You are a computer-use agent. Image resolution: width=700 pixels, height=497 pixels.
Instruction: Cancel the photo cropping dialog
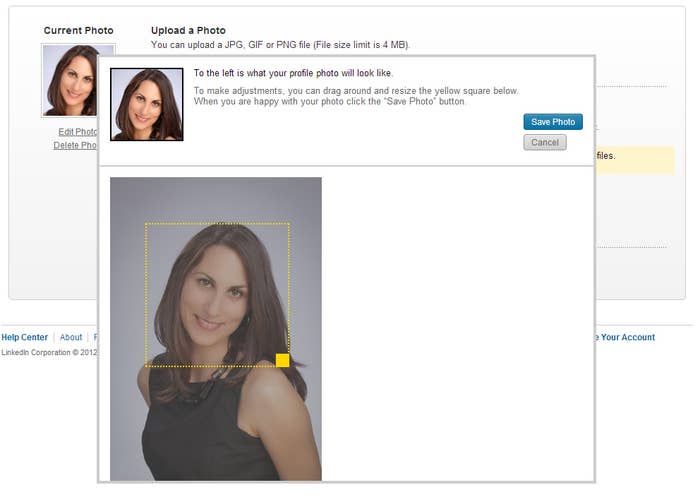tap(545, 142)
